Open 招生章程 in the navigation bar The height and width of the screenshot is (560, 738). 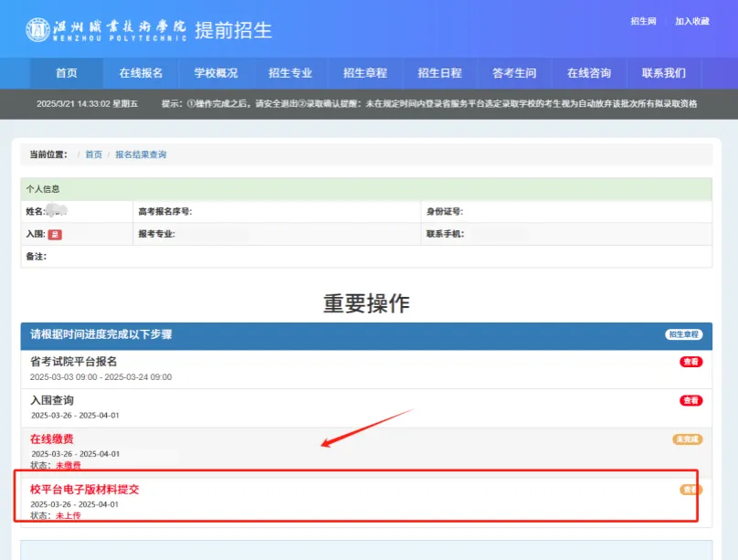click(365, 73)
